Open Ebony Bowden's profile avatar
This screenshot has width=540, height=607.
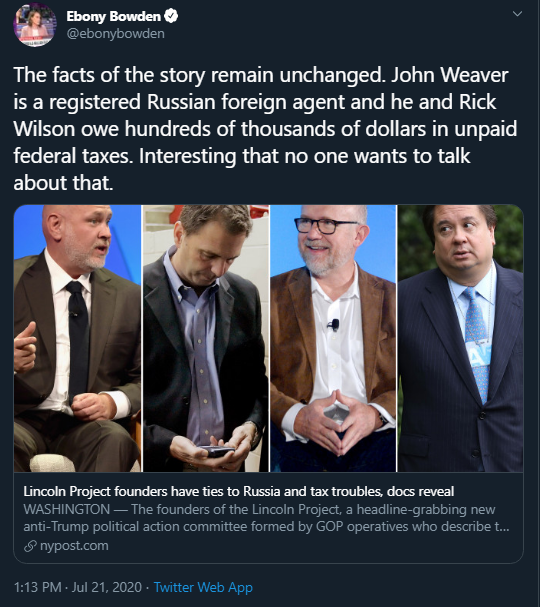tap(35, 26)
